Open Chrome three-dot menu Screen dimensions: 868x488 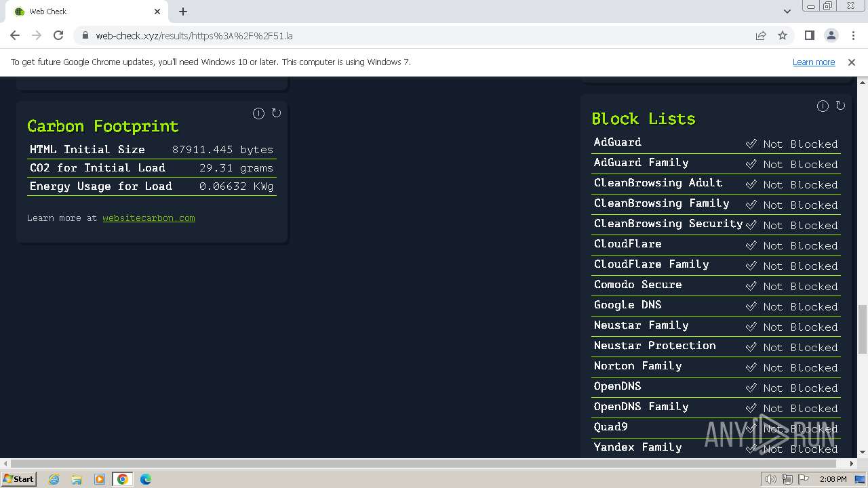point(853,35)
